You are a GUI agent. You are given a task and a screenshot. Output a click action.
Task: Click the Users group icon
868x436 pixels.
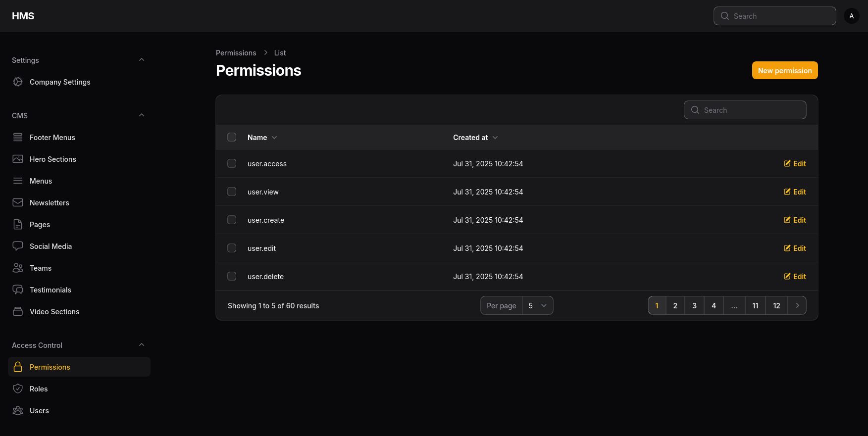(x=18, y=410)
